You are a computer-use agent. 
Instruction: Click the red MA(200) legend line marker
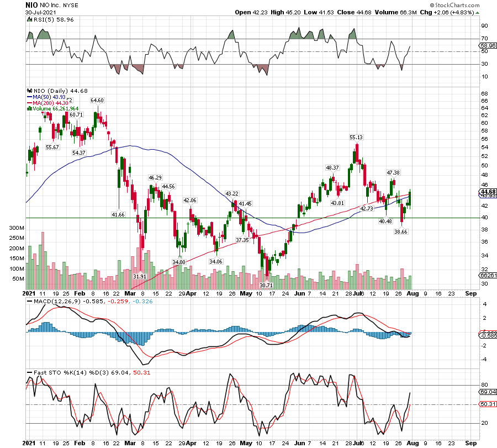tap(29, 103)
